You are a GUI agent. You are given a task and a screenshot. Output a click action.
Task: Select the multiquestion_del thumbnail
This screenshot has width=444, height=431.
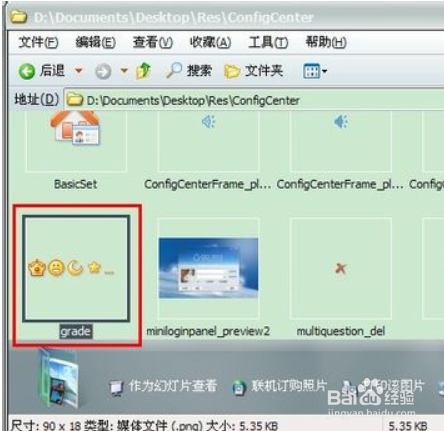[341, 269]
